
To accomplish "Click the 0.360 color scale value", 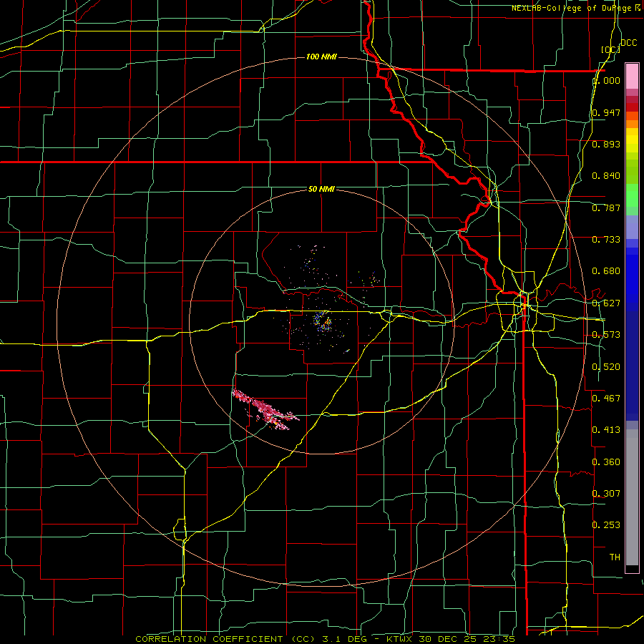I will (x=606, y=462).
